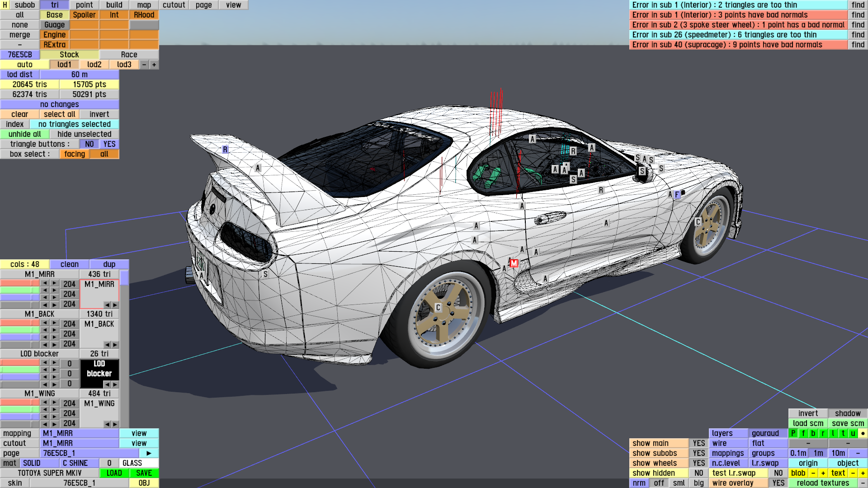Click the blue F marker near the front fender
868x488 pixels.
pyautogui.click(x=677, y=195)
